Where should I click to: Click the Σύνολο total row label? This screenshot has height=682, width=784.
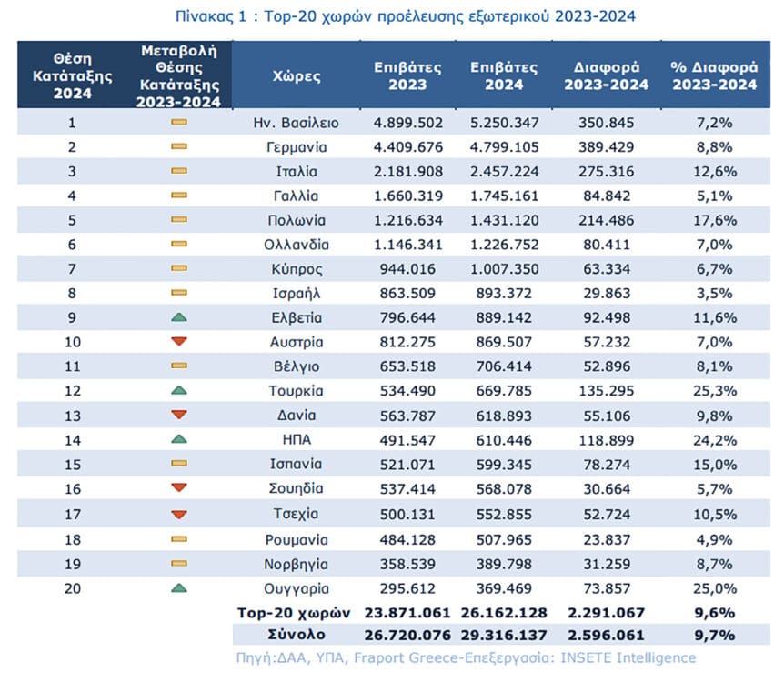(297, 635)
